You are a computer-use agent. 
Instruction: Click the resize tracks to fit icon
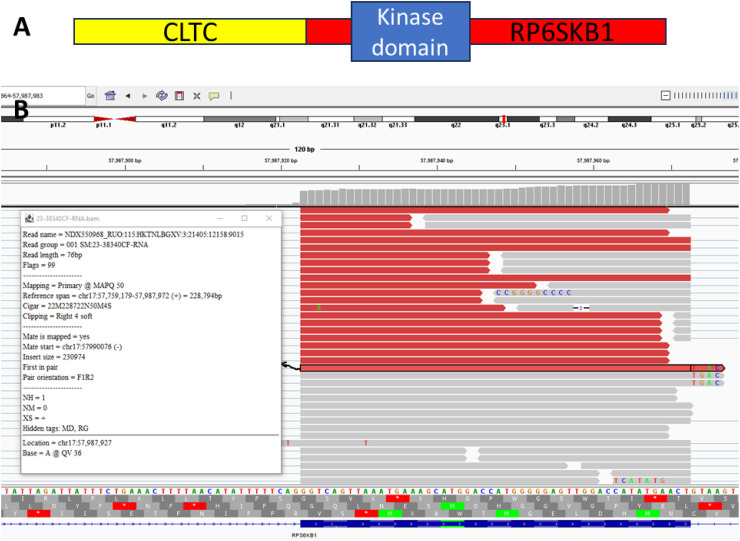[197, 96]
